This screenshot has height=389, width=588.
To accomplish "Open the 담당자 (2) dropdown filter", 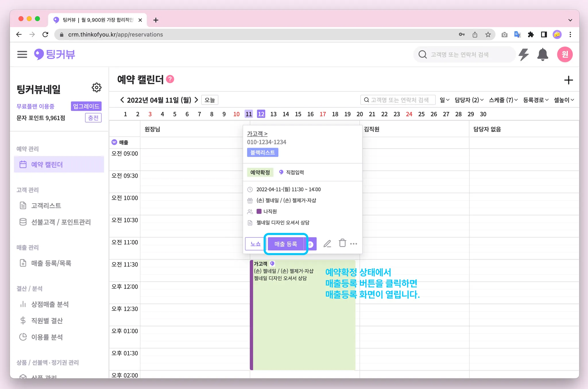I will pyautogui.click(x=469, y=100).
